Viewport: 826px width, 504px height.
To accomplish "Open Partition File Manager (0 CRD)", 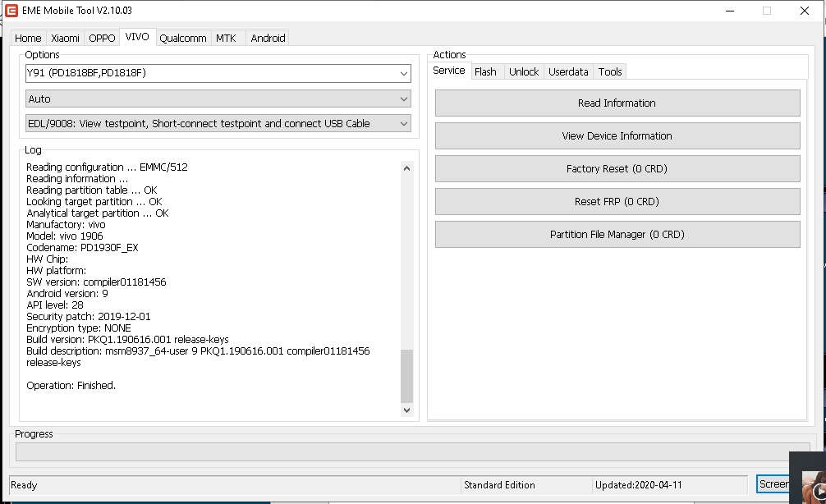I will click(617, 235).
